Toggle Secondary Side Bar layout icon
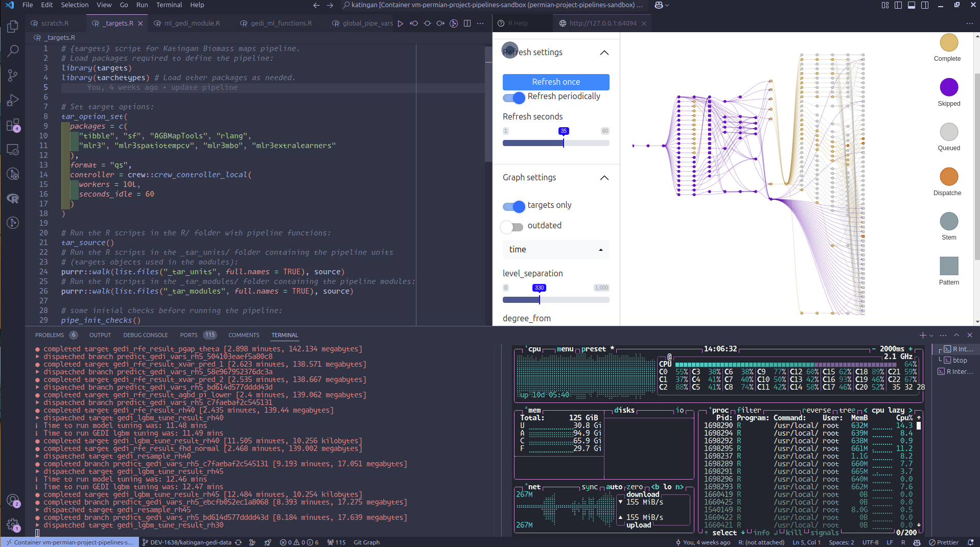The image size is (980, 547). coord(925,5)
